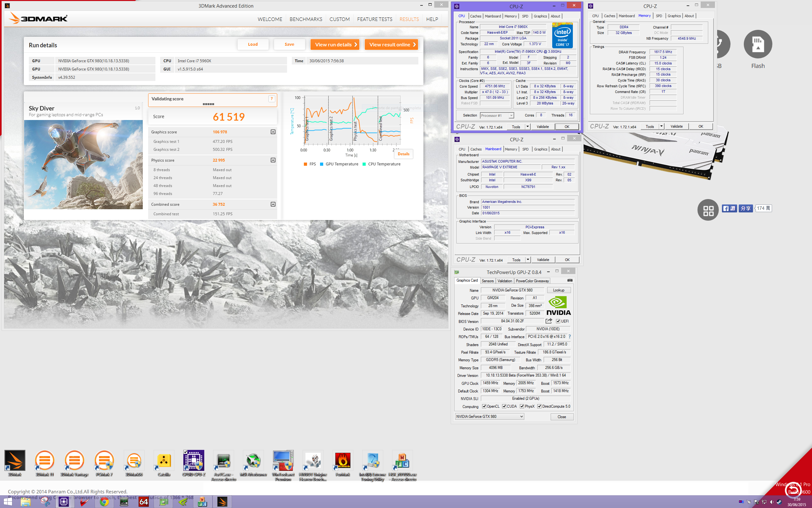Open the MSI Afterburner desktop shortcut
The width and height of the screenshot is (812, 508).
253,463
